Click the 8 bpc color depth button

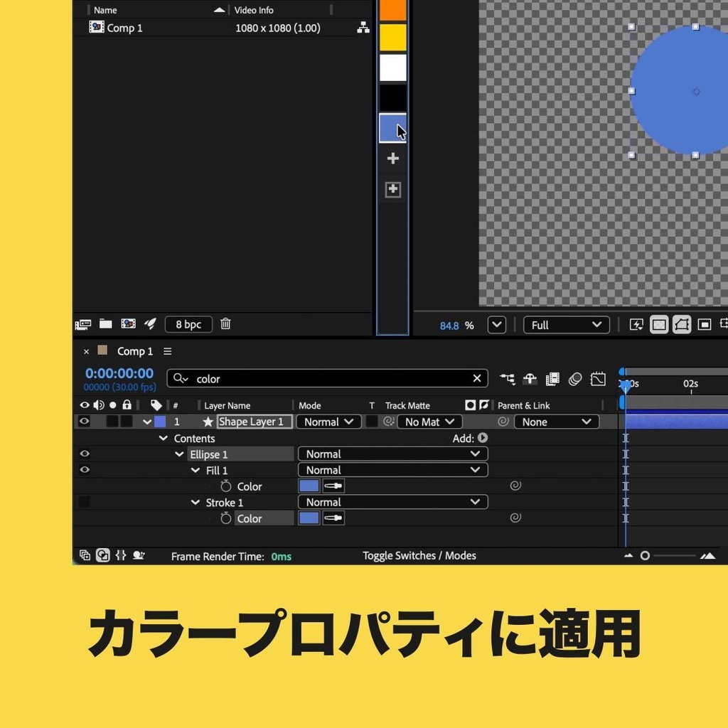coord(188,324)
